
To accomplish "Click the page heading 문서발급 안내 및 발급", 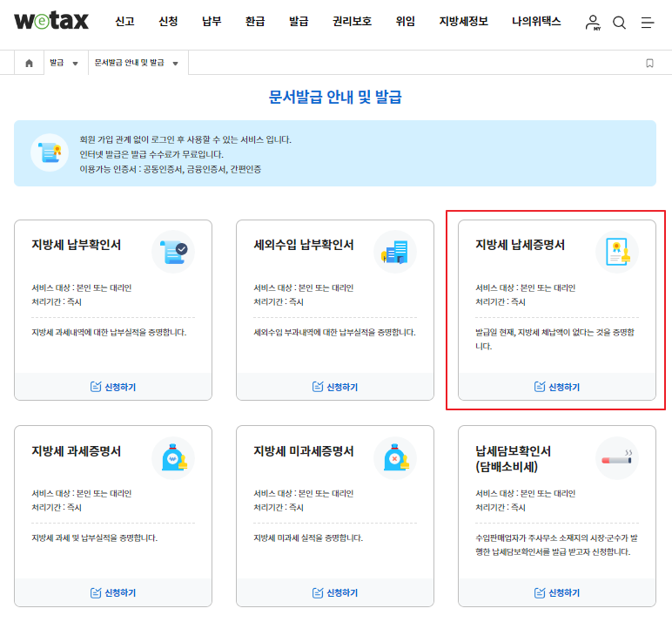I will tap(335, 97).
